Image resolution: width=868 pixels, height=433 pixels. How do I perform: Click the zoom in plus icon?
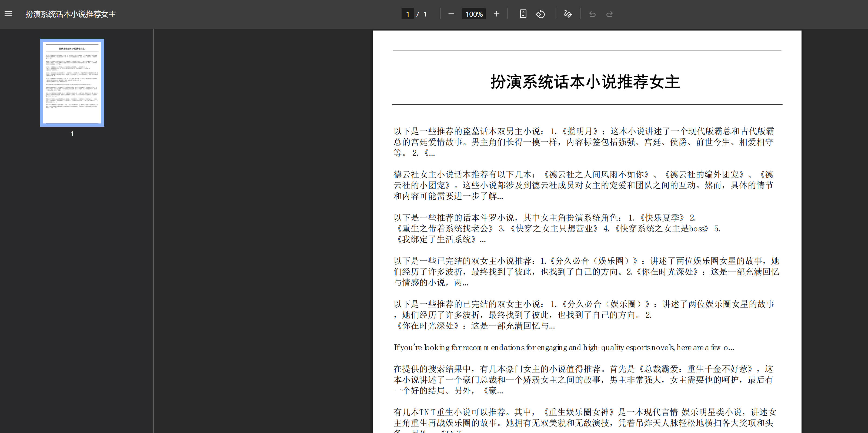[496, 14]
